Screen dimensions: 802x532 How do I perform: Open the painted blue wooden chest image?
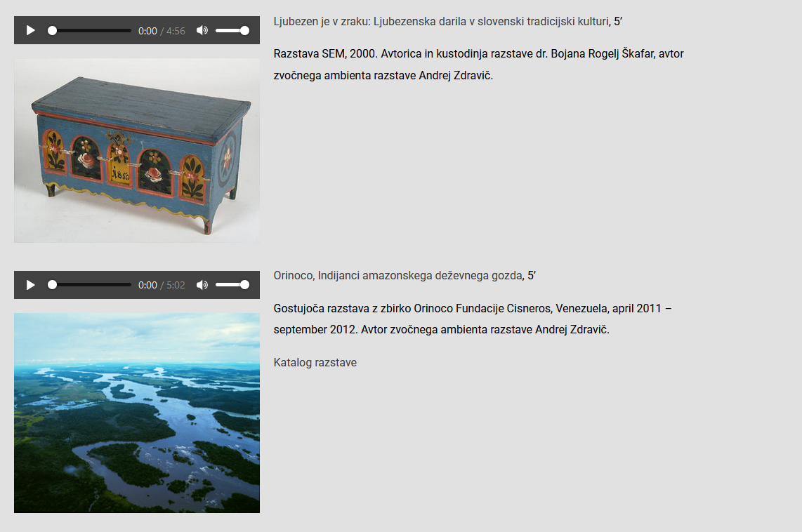pyautogui.click(x=137, y=150)
